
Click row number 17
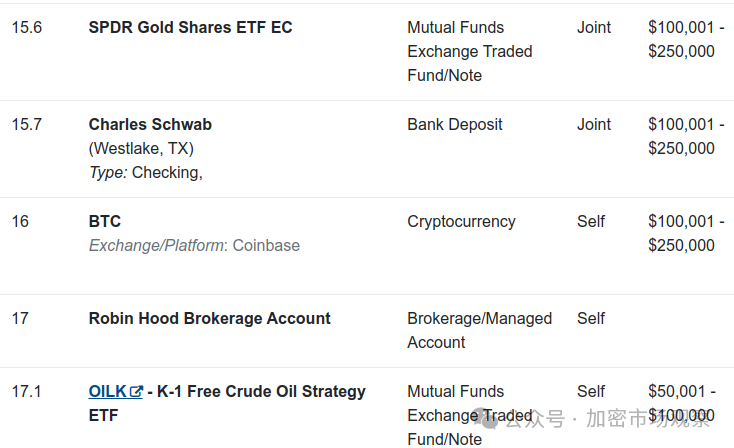click(x=20, y=318)
